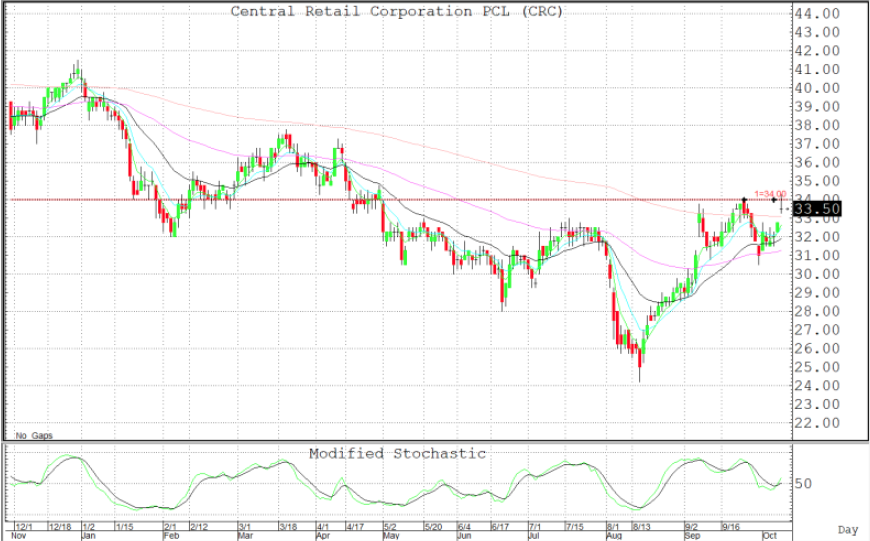Click the May month label
This screenshot has width=870, height=541.
click(391, 536)
